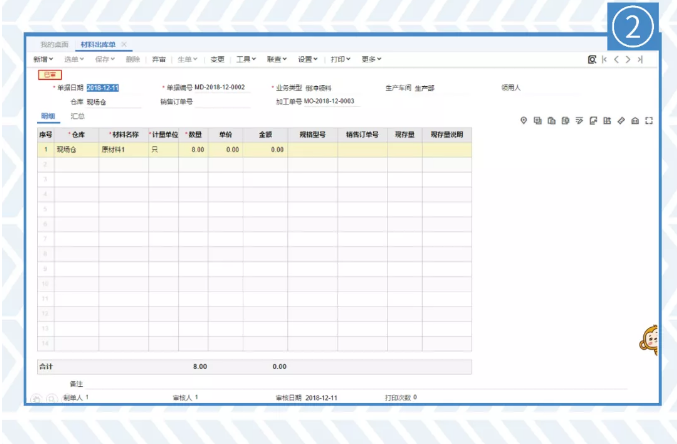677x444 pixels.
Task: Open the 打印 dropdown menu
Action: 343,60
